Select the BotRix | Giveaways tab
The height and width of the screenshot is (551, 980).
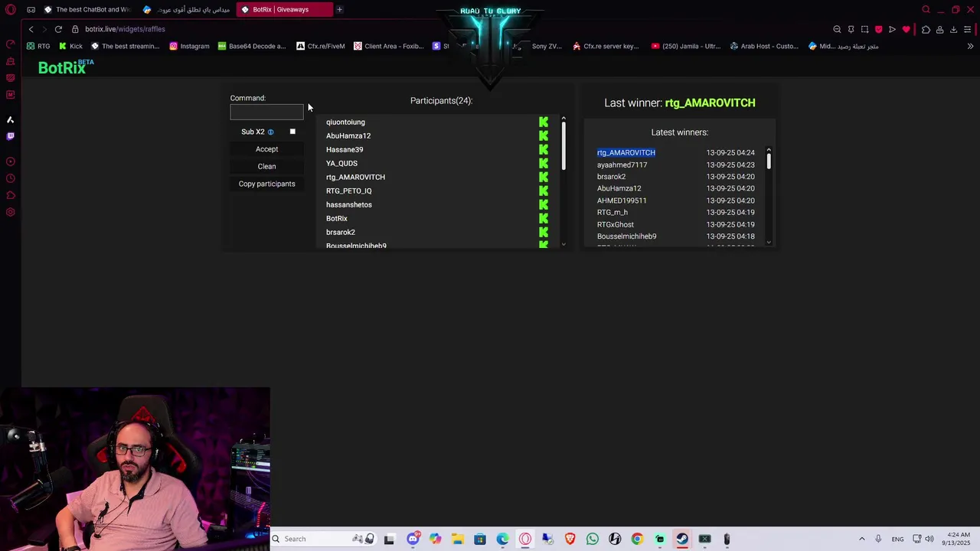point(285,9)
